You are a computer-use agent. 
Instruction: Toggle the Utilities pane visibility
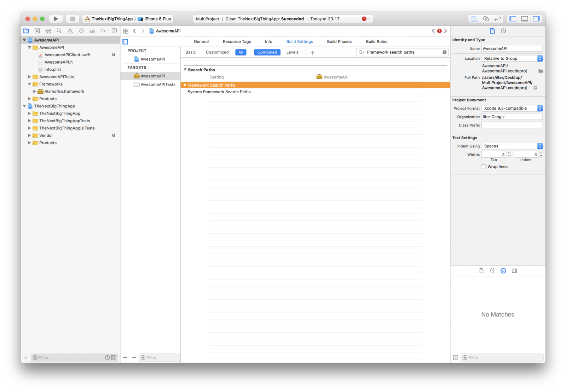tap(536, 19)
